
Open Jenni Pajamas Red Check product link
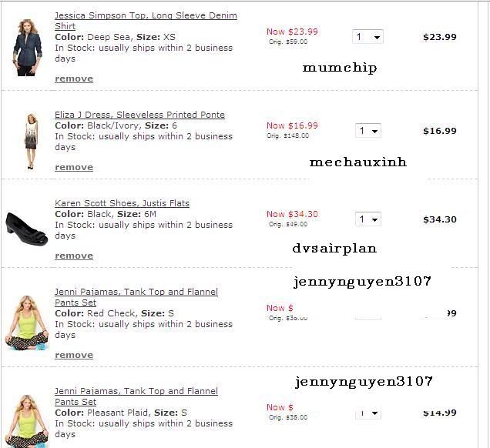(x=136, y=297)
